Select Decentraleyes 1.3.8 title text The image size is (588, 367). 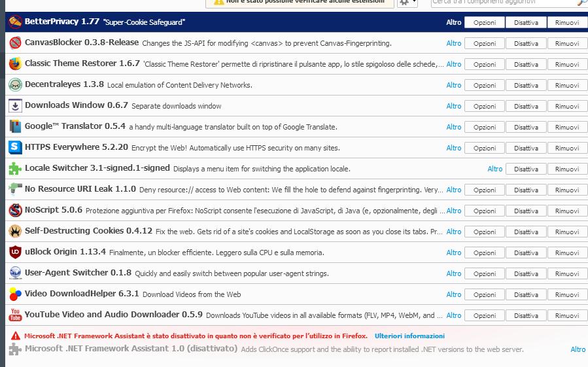(x=64, y=84)
